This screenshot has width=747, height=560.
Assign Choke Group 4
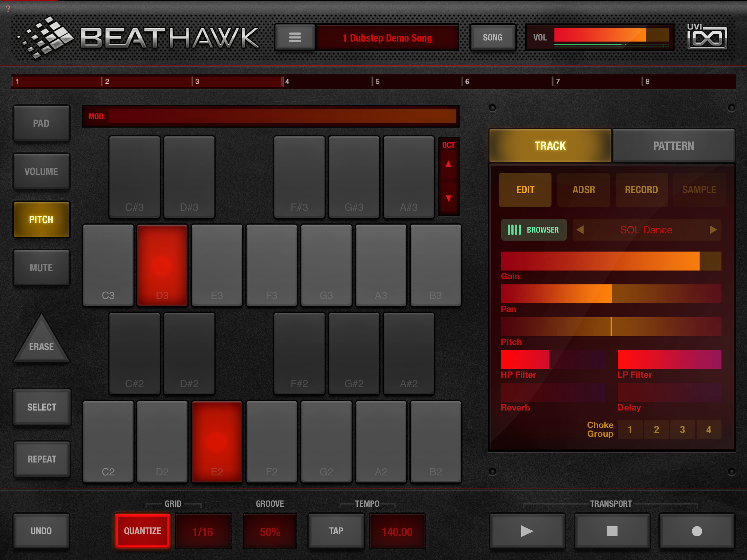(x=709, y=429)
